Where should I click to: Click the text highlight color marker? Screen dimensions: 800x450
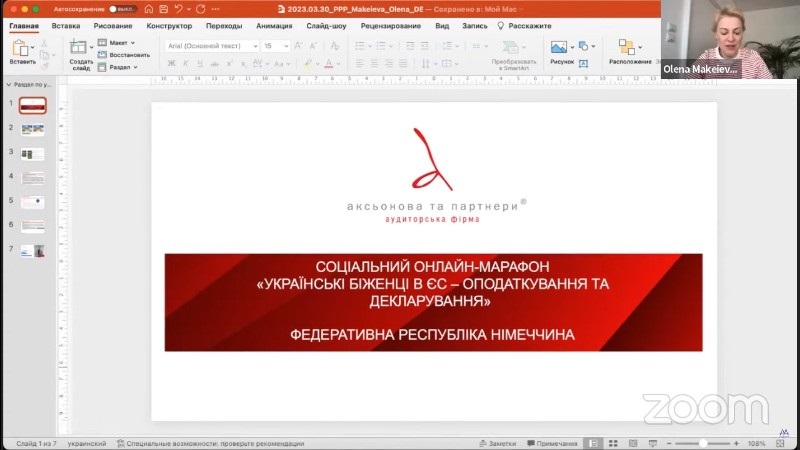pos(308,64)
